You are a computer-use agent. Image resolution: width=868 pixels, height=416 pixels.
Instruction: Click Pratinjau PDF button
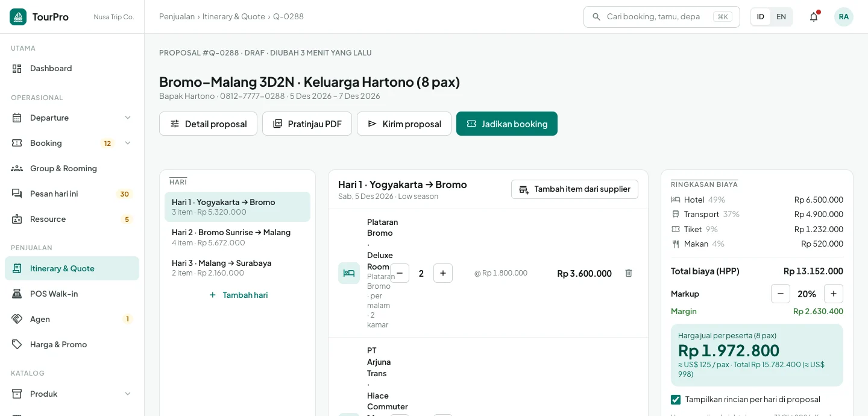(x=307, y=124)
